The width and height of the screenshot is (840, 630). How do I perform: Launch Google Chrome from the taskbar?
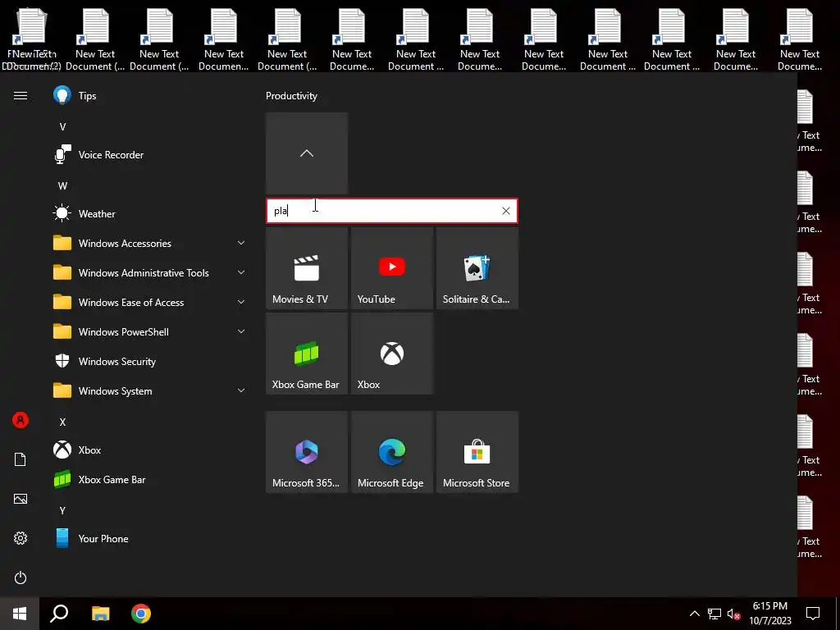(141, 614)
